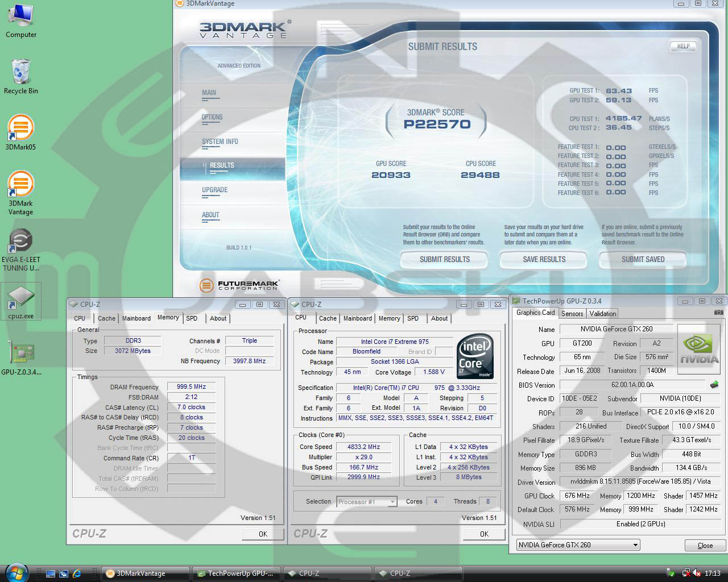Screen dimensions: 728x582
Task: Click the GPU SCORE value 20933
Action: click(391, 175)
